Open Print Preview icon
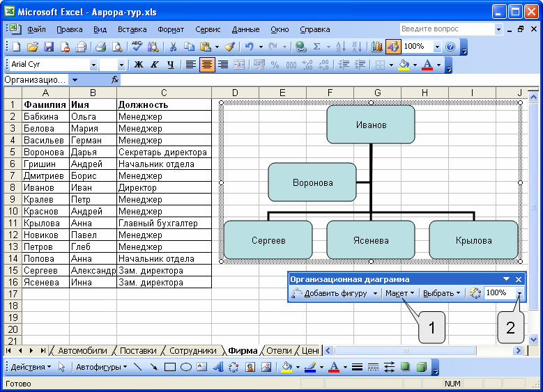The width and height of the screenshot is (543, 392). click(x=117, y=47)
